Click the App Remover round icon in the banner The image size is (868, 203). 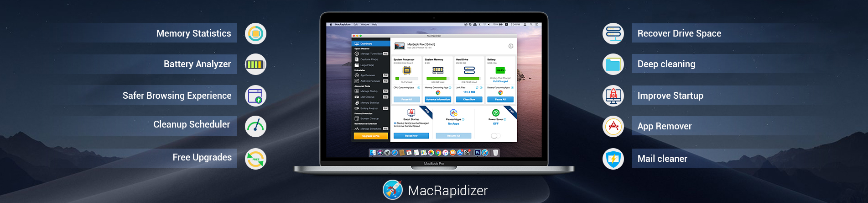click(613, 126)
